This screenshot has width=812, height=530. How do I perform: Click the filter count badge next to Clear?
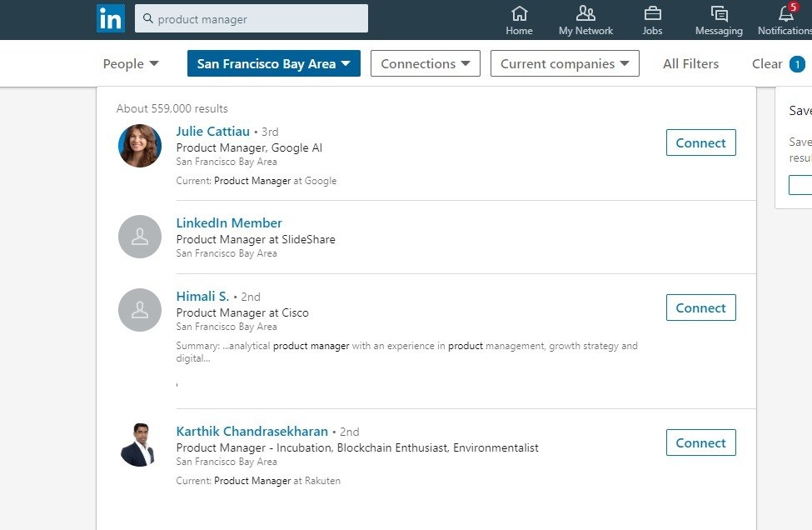[797, 64]
